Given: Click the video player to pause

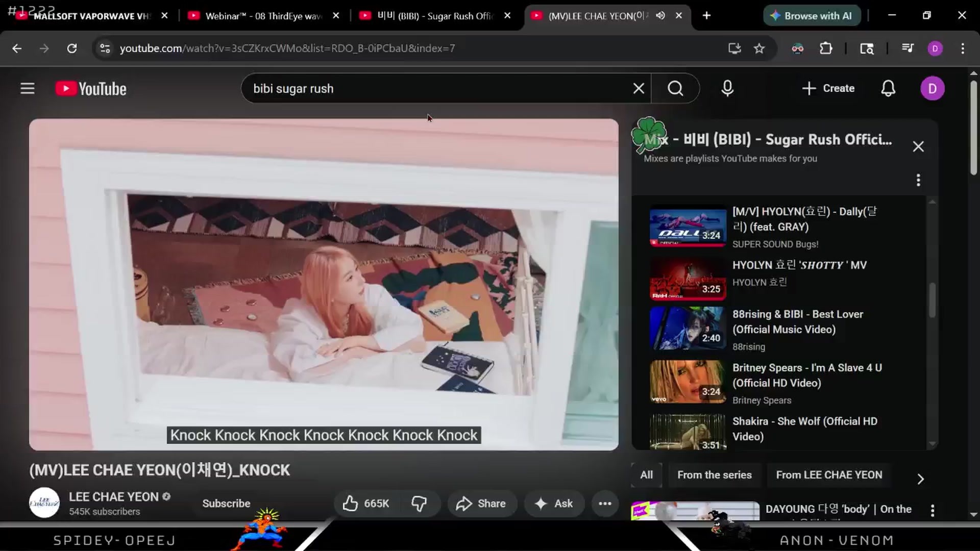Looking at the screenshot, I should pos(324,285).
